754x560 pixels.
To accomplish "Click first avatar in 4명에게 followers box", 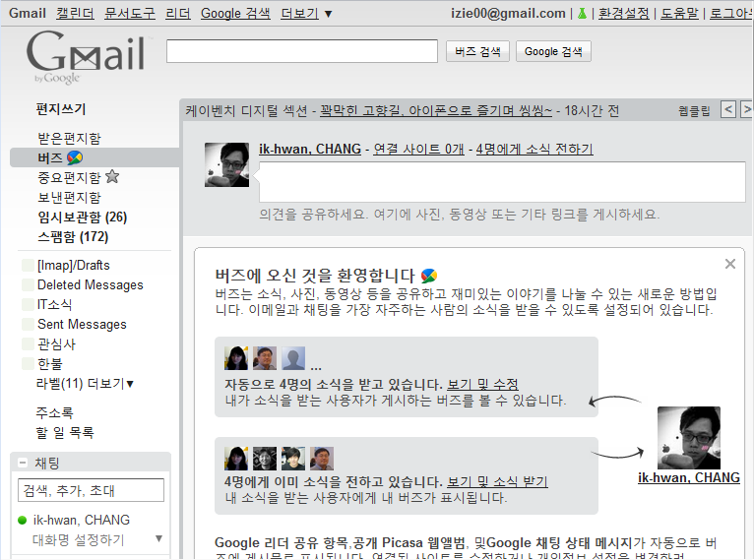I will pyautogui.click(x=236, y=459).
